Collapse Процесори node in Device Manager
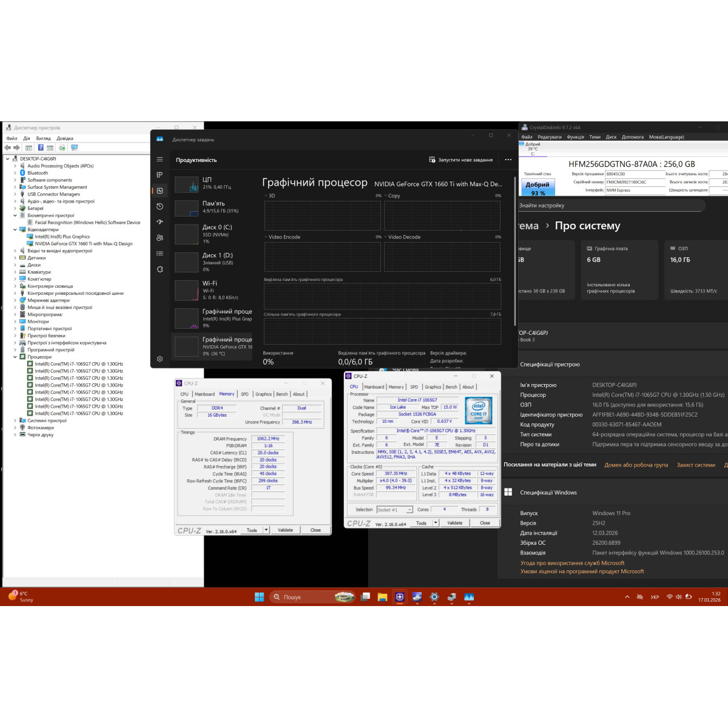728x728 pixels. click(x=15, y=357)
